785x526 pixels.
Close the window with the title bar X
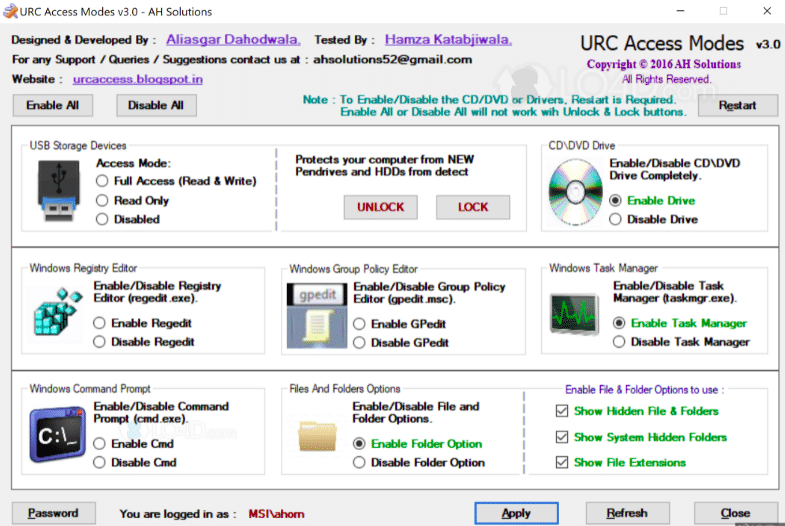click(767, 11)
